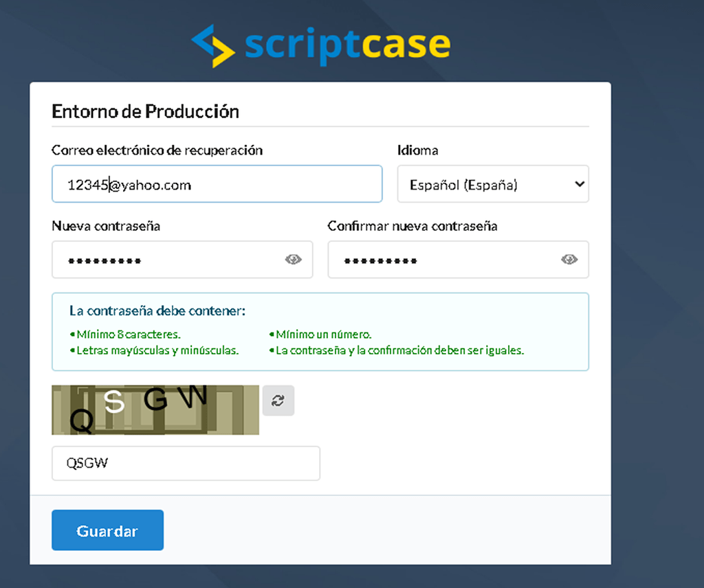Show the Confirmar nueva contraseña password
Image resolution: width=704 pixels, height=588 pixels.
[569, 260]
